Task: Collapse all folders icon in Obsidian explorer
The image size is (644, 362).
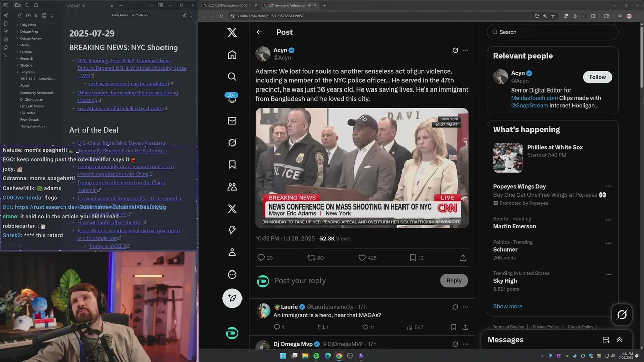Action: click(52, 15)
